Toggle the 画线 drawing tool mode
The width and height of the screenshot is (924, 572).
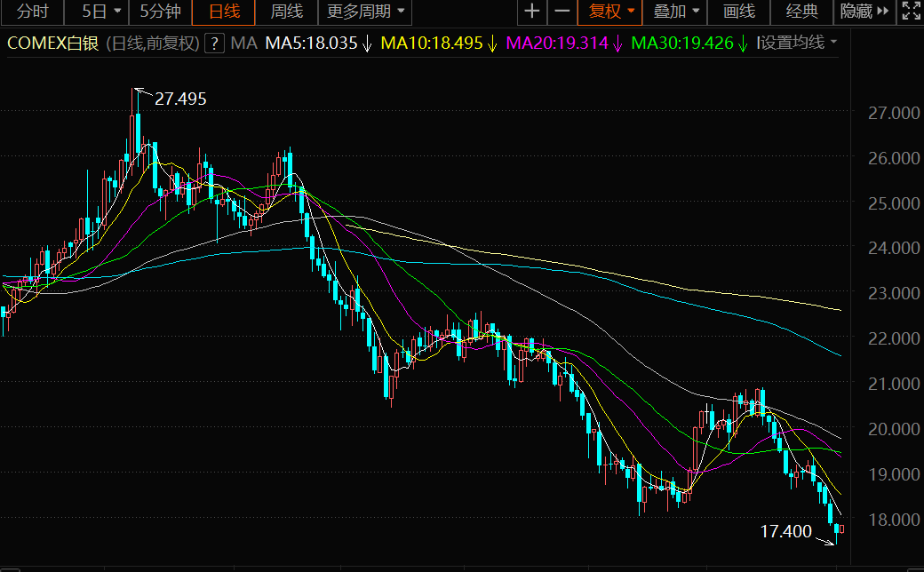click(x=739, y=12)
